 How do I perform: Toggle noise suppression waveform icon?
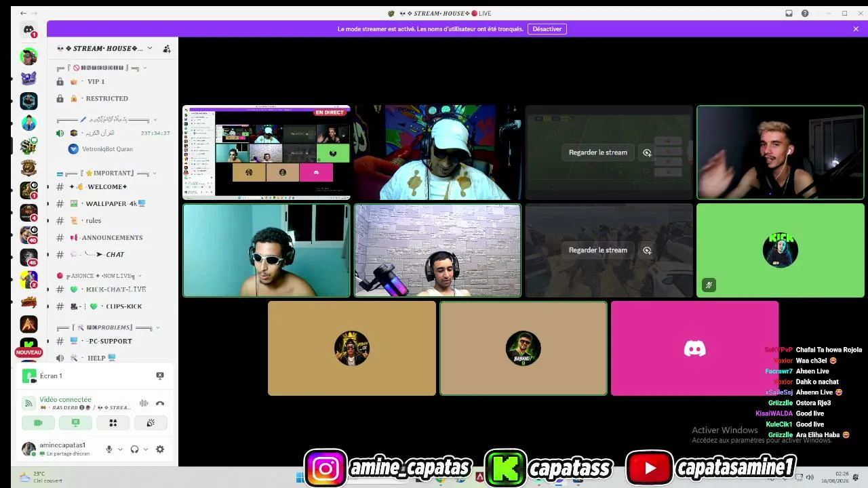point(144,403)
